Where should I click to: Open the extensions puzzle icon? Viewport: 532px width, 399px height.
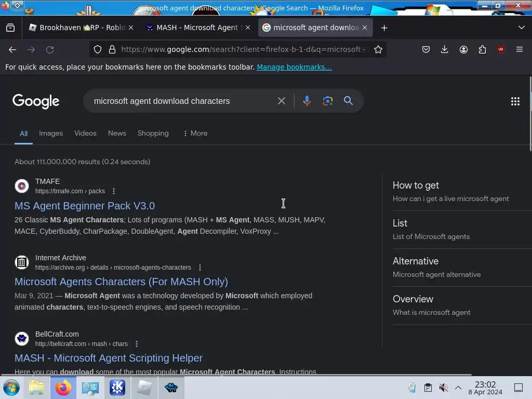click(482, 49)
